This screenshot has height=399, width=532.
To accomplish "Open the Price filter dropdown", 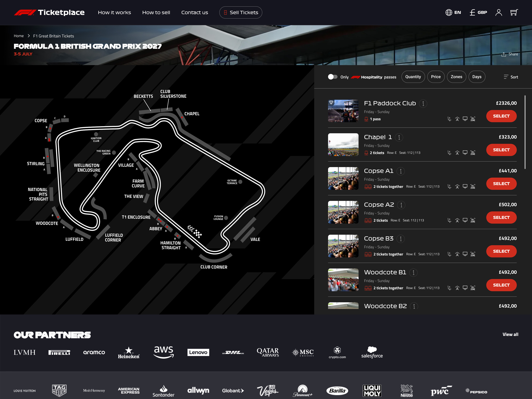I will pos(436,77).
